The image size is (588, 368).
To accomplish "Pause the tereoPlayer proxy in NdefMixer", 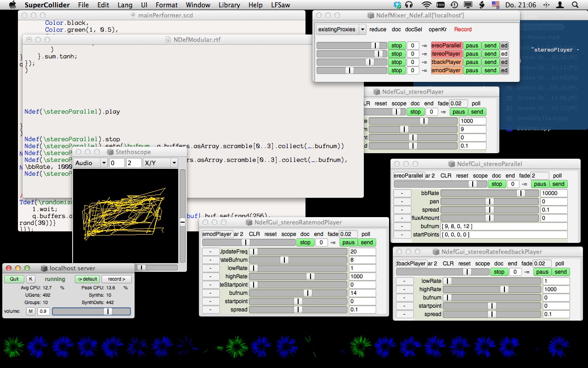I will click(472, 54).
